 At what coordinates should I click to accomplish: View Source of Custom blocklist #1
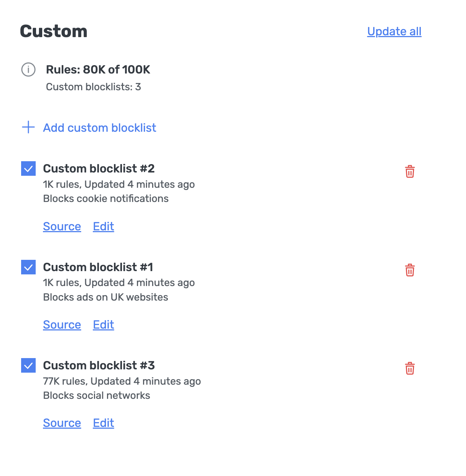(62, 325)
